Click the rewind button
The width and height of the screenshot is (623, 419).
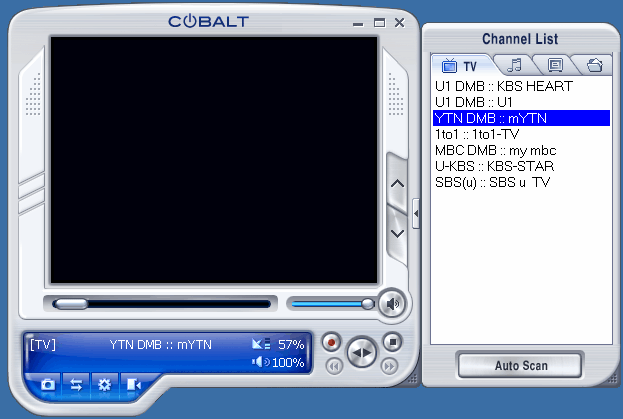(x=334, y=366)
